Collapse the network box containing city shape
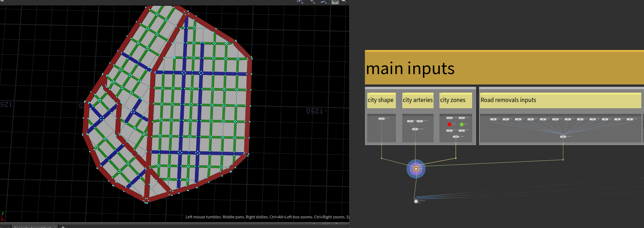 tap(367, 88)
